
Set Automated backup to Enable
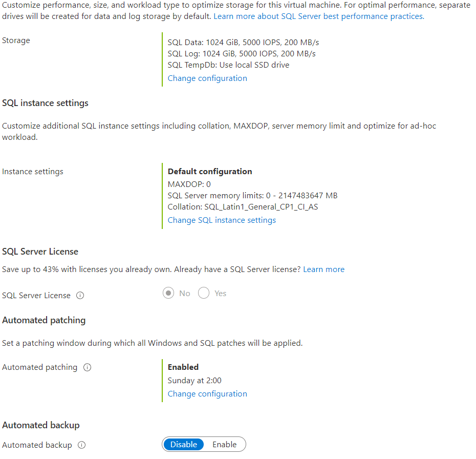coord(225,445)
